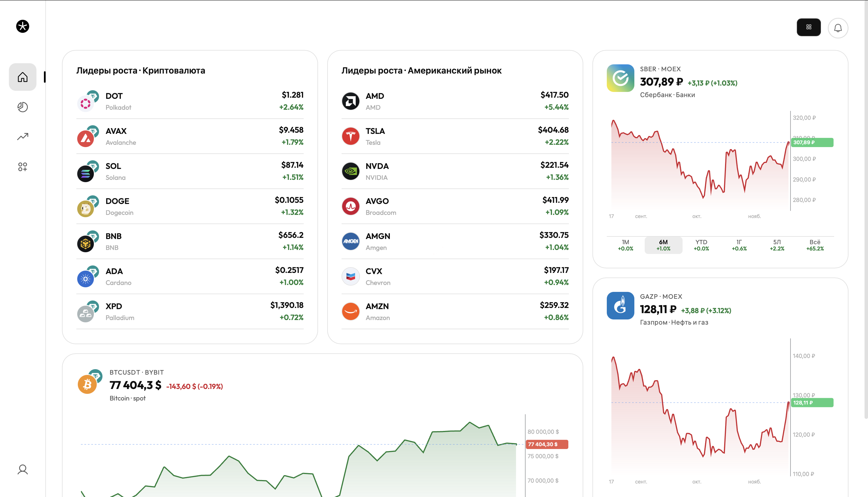This screenshot has width=868, height=497.
Task: Click the SBER · MOEX label
Action: pos(660,69)
